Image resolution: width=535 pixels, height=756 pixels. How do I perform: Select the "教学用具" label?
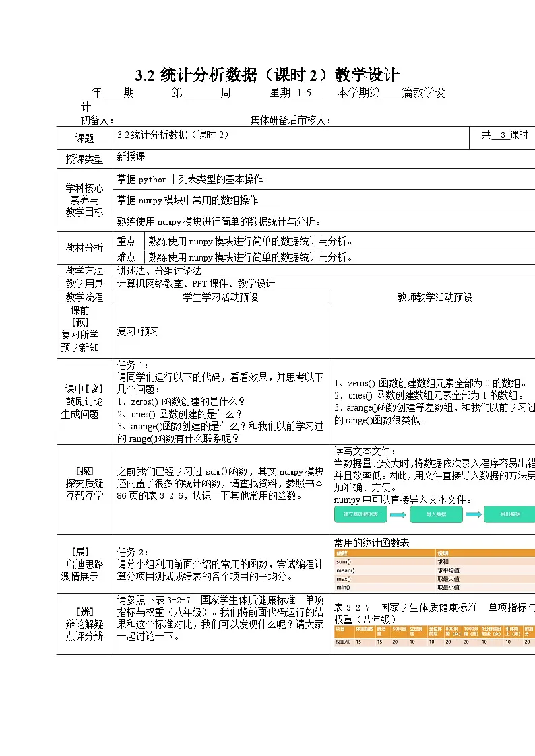(x=85, y=283)
